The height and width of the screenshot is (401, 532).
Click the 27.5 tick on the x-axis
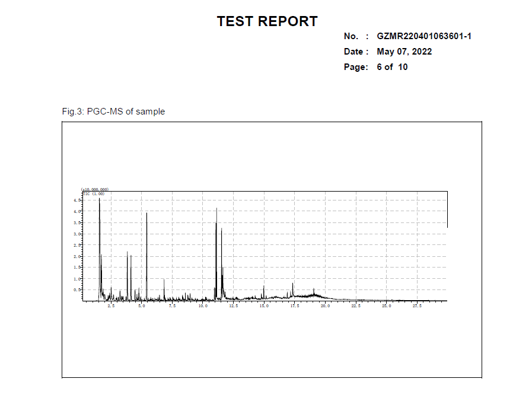tap(417, 306)
